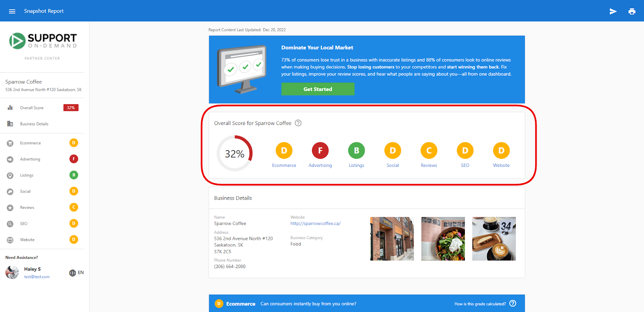The height and width of the screenshot is (312, 644).
Task: Click the green B Listings grade circle
Action: 356,151
